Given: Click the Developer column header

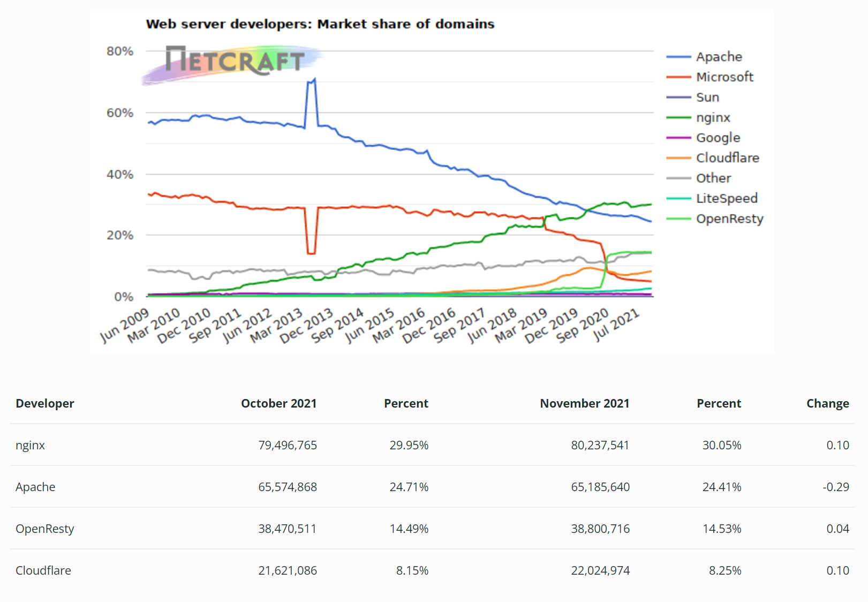Looking at the screenshot, I should (45, 403).
